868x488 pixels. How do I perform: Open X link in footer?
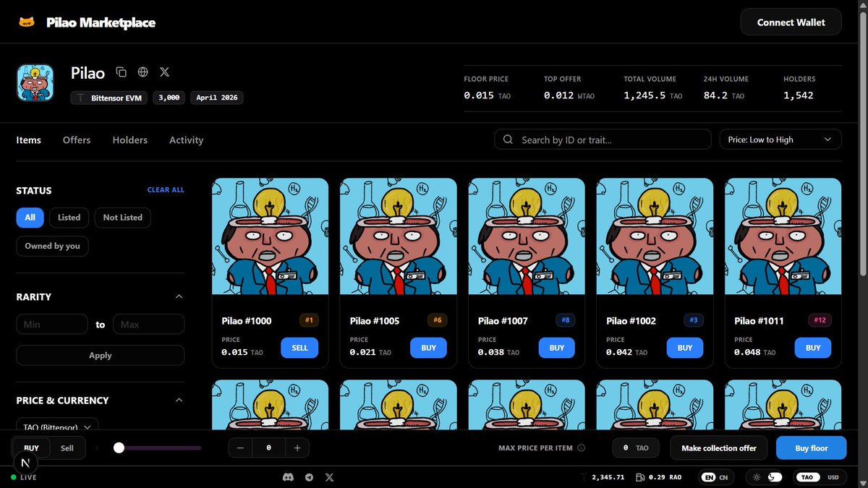click(330, 477)
